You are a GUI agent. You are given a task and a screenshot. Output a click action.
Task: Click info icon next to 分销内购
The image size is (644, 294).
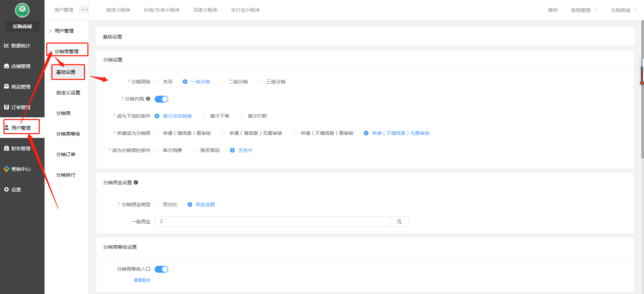148,99
